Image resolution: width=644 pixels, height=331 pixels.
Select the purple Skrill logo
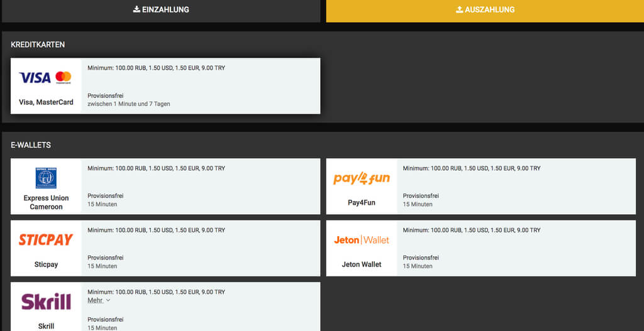click(x=46, y=301)
